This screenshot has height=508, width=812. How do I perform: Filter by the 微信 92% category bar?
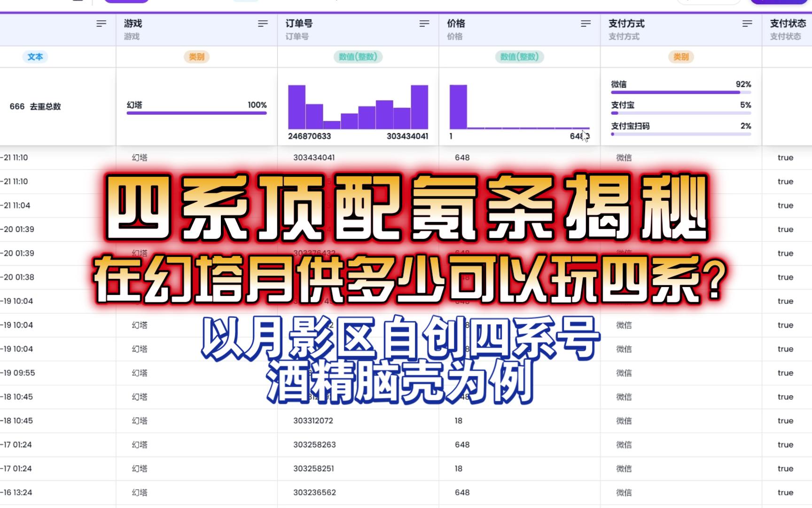[x=681, y=87]
